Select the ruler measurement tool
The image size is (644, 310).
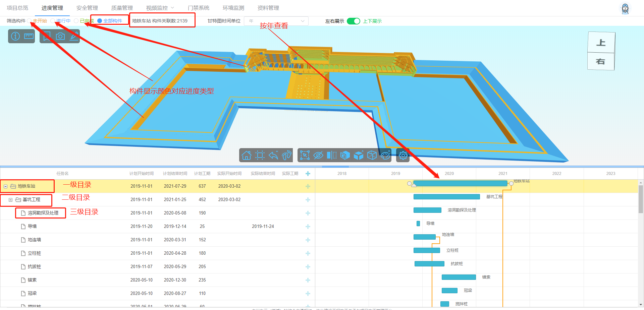29,36
